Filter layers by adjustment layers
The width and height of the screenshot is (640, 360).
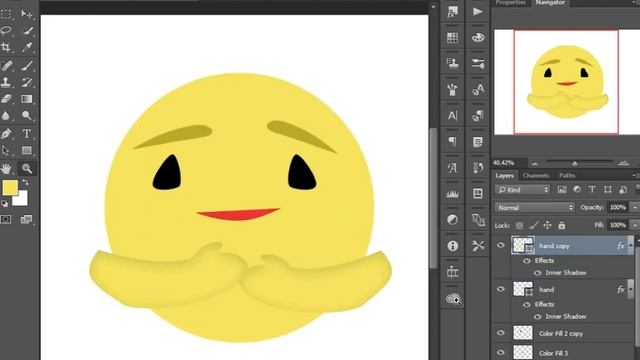point(577,189)
